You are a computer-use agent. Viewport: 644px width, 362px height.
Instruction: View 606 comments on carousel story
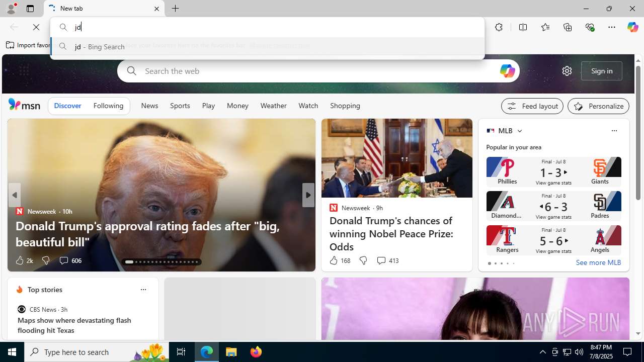(70, 260)
